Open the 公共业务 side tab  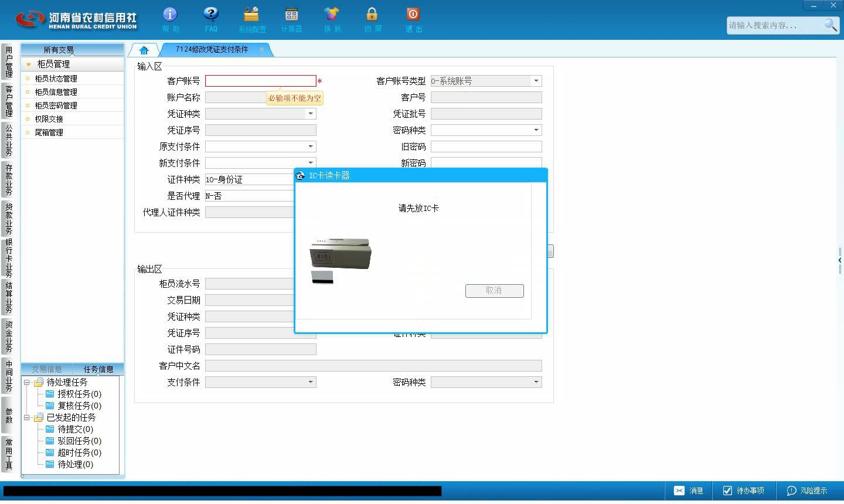coord(9,140)
